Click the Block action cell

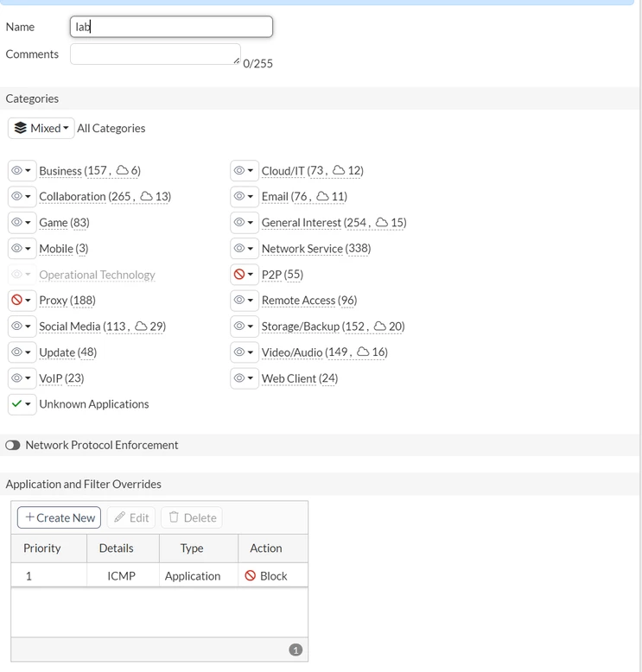coord(273,575)
